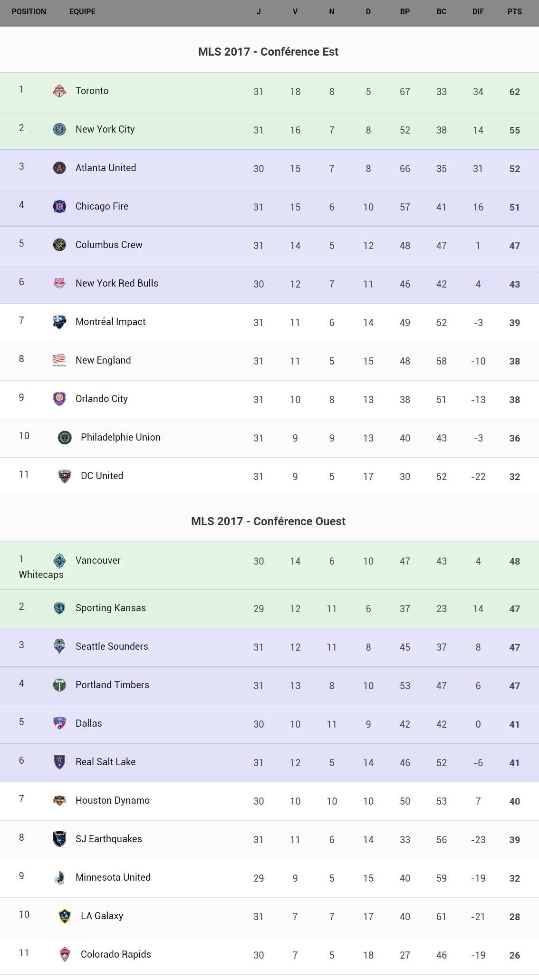Click the Conférence Ouest section heading
This screenshot has width=539, height=980.
tap(269, 521)
